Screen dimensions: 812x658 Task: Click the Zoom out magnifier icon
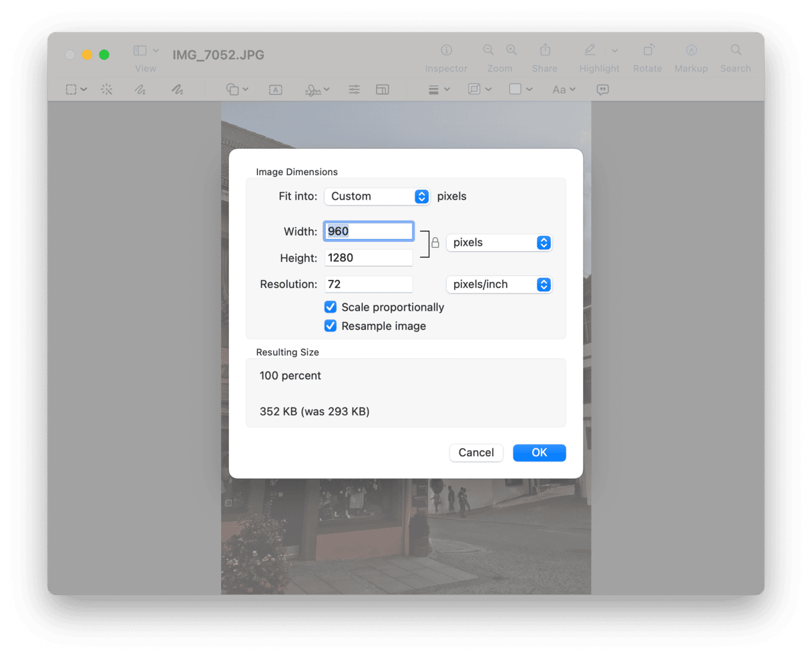point(489,50)
